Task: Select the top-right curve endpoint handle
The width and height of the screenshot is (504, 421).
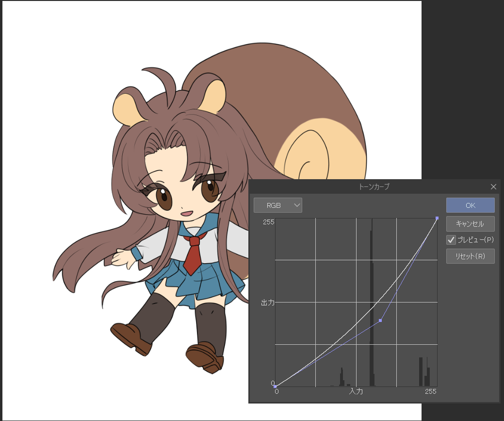Action: pos(437,218)
